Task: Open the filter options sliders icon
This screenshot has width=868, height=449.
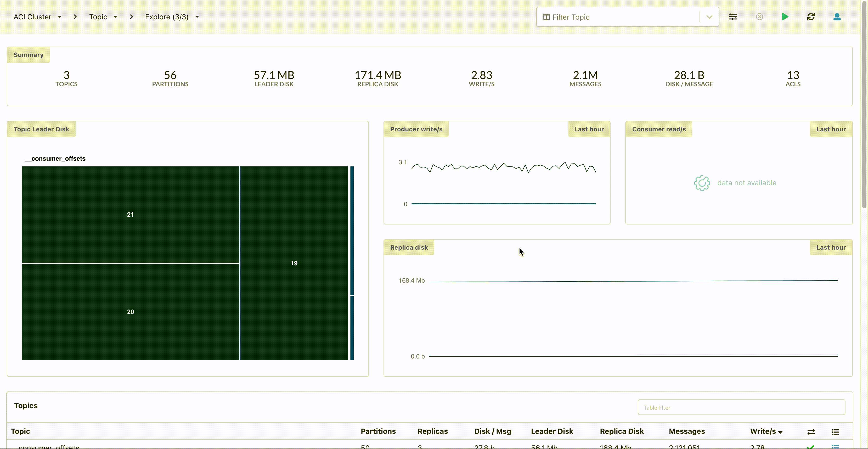Action: (x=733, y=16)
